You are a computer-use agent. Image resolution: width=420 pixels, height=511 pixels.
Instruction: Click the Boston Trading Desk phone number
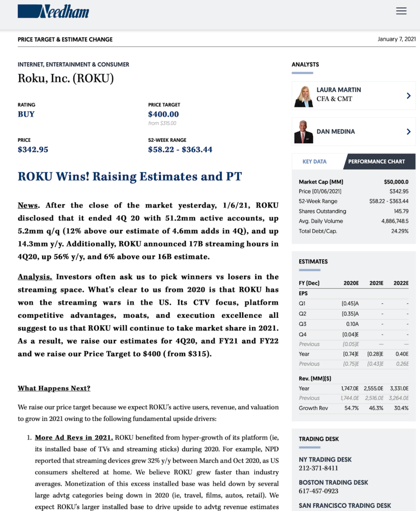(x=318, y=491)
